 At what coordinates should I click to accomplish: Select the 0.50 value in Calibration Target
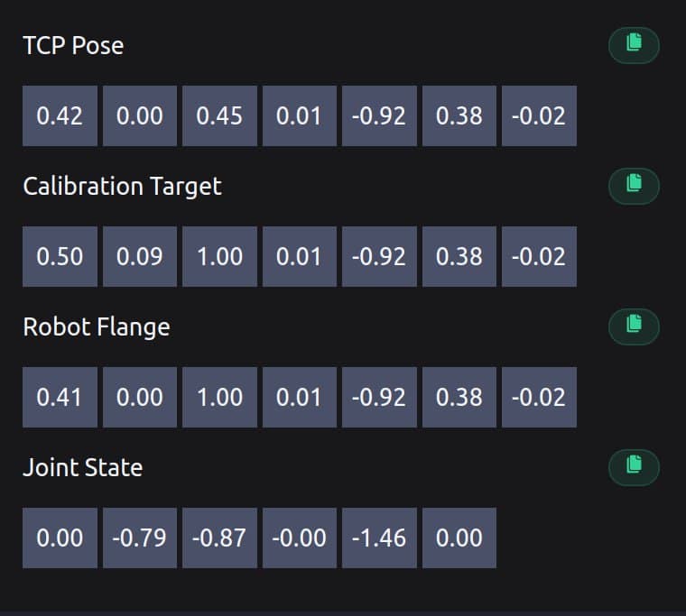coord(60,257)
